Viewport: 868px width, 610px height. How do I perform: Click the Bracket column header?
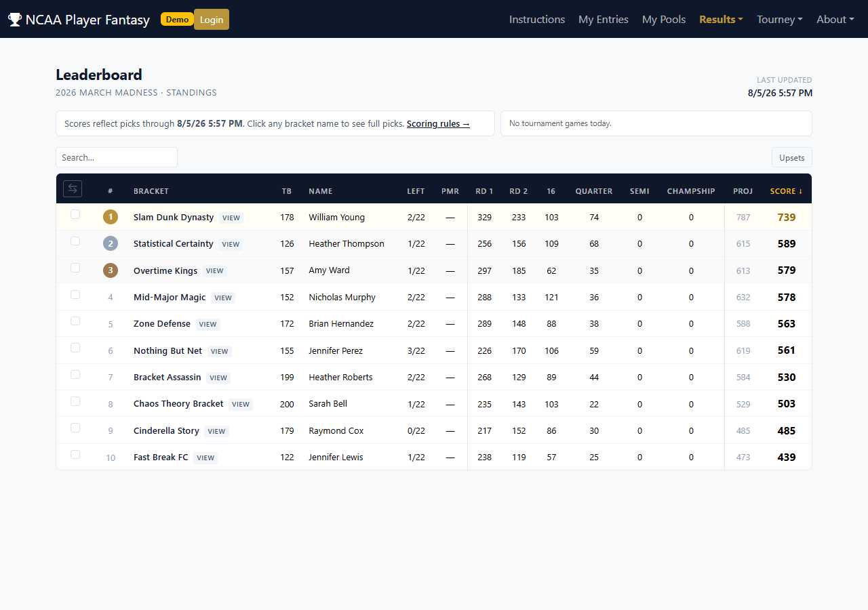(x=151, y=191)
